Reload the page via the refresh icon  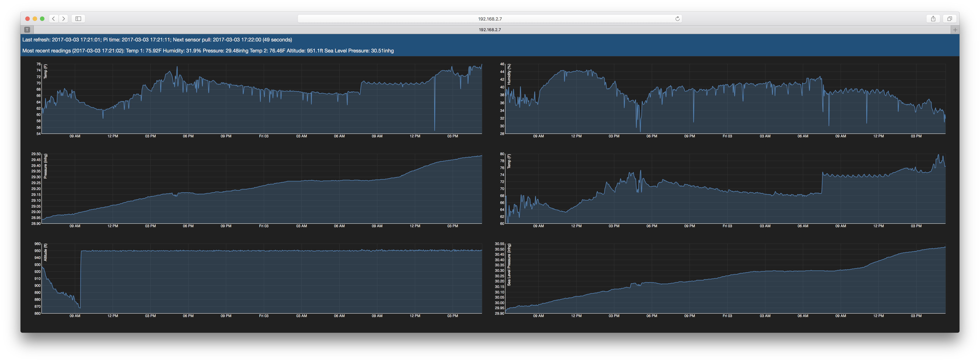click(677, 19)
